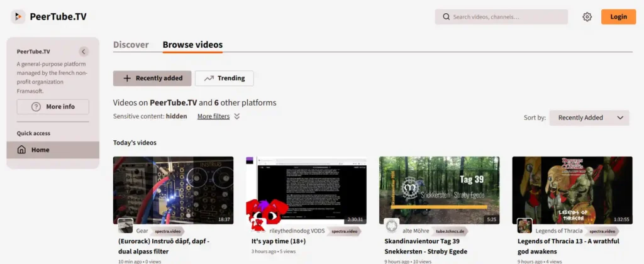Image resolution: width=644 pixels, height=264 pixels.
Task: Click the 'Sensitive content: hidden' text
Action: [150, 116]
